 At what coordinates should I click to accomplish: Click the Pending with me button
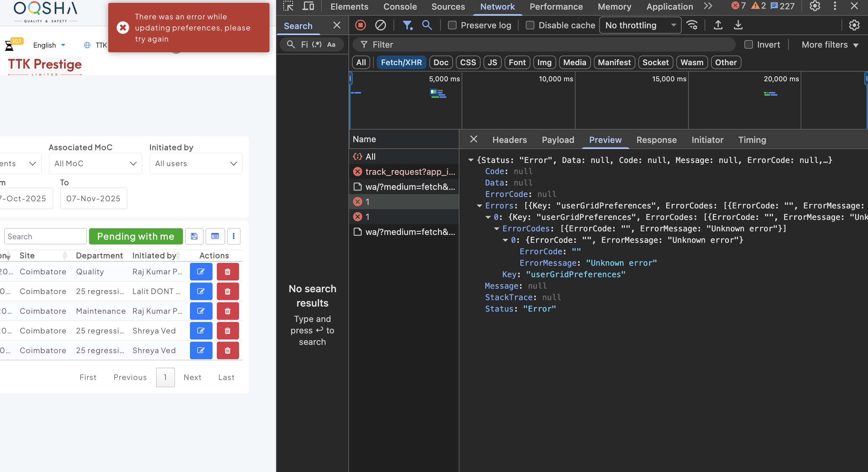(136, 236)
